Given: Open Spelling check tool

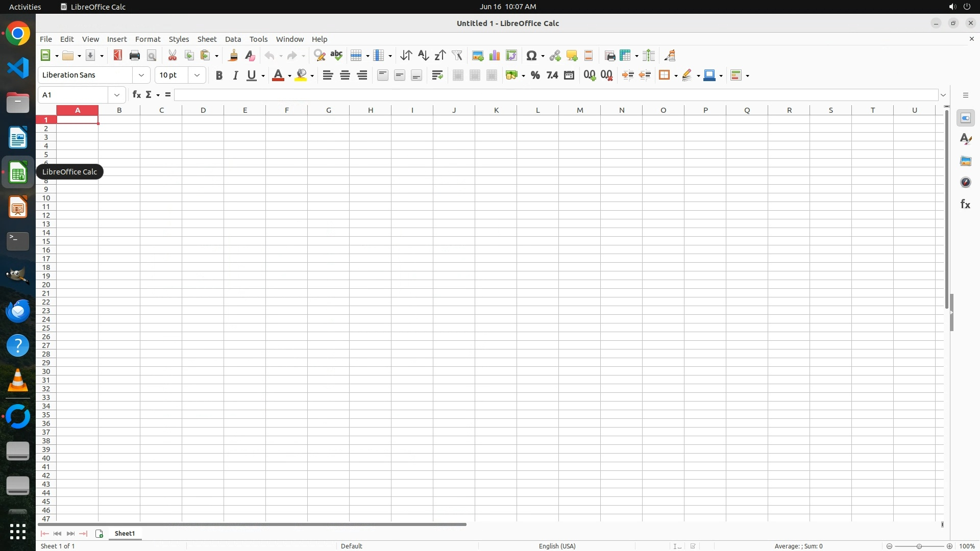Looking at the screenshot, I should (336, 56).
